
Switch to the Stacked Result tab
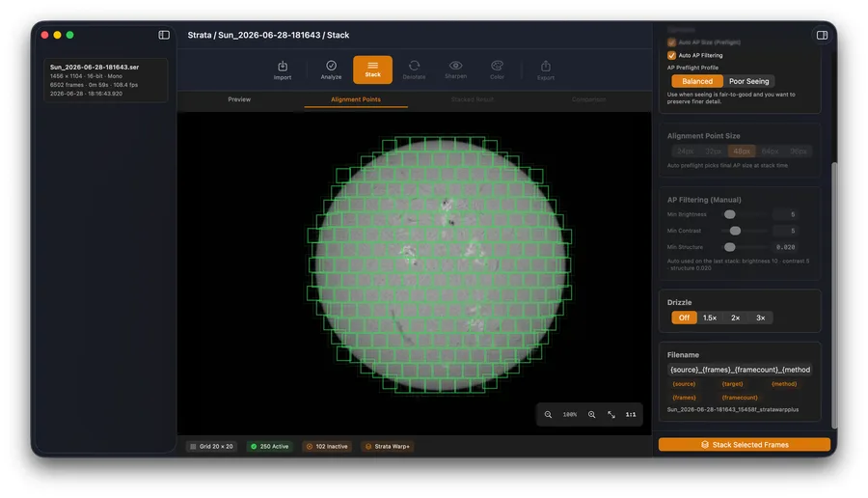click(x=473, y=99)
